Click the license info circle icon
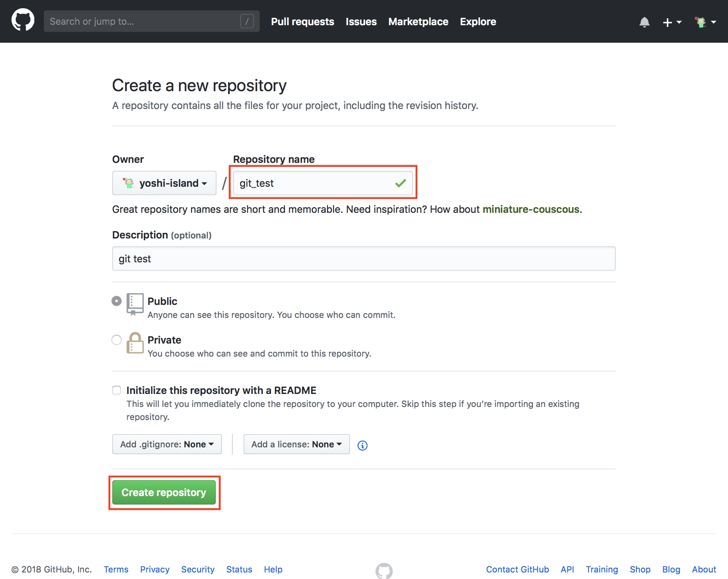Screen dimensions: 728x579 click(x=362, y=445)
